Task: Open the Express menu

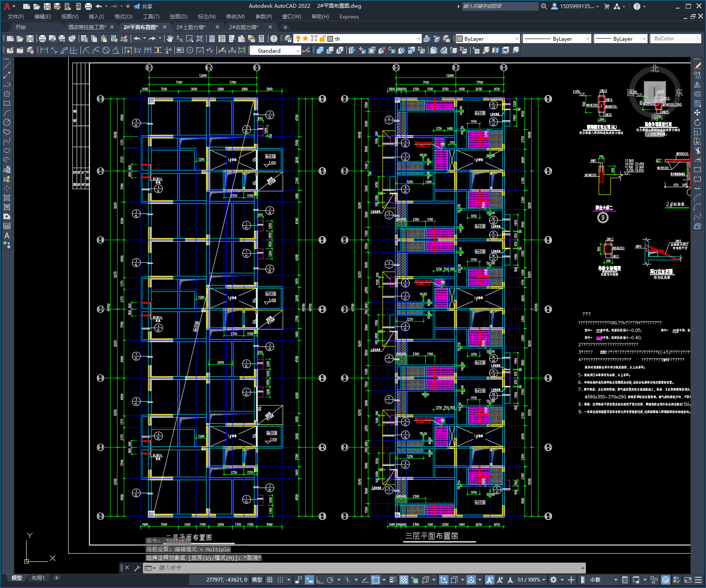Action: click(x=349, y=17)
